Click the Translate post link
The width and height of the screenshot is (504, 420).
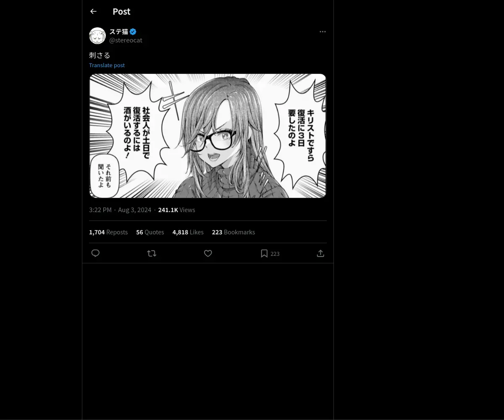coord(107,65)
